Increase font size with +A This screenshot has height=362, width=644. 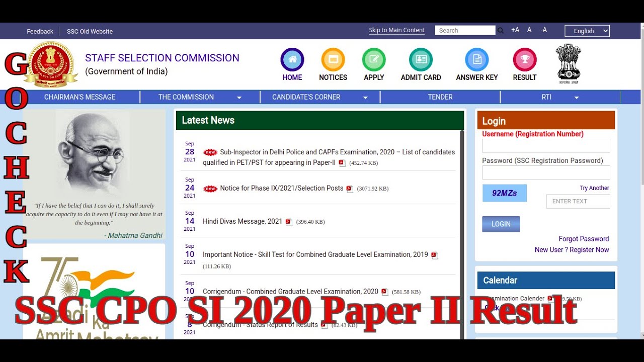(x=515, y=30)
